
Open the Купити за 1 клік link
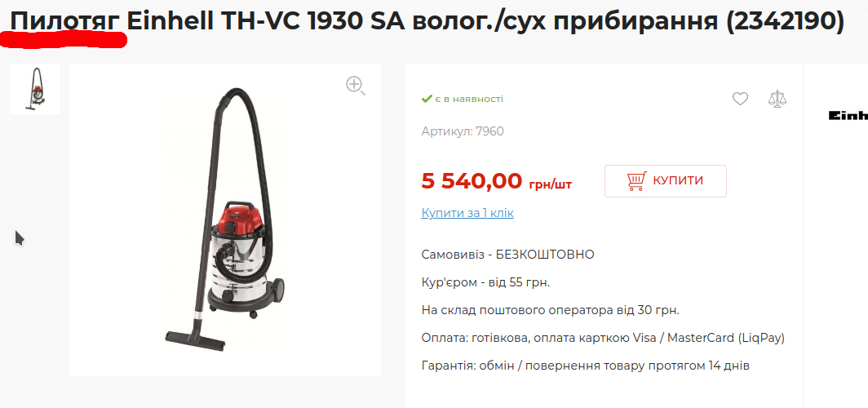click(x=467, y=213)
